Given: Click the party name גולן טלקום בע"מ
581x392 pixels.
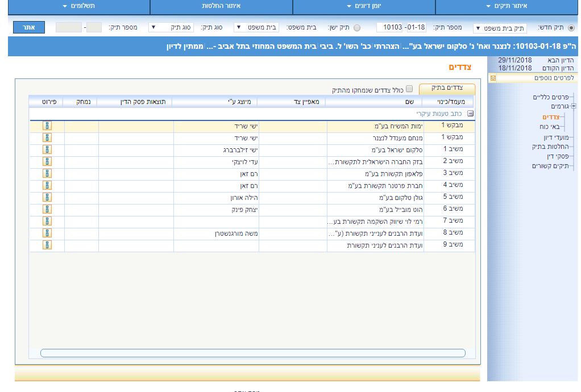Looking at the screenshot, I should [401, 198].
